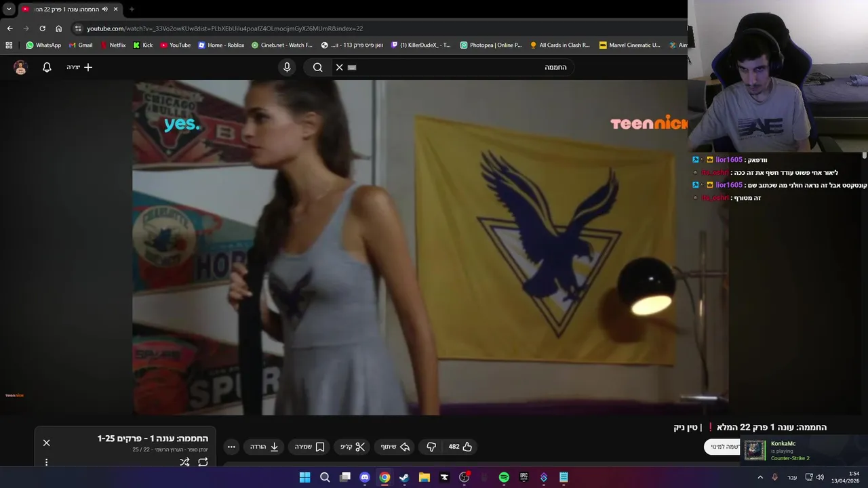Open a new browser tab
The width and height of the screenshot is (868, 488).
pos(132,9)
